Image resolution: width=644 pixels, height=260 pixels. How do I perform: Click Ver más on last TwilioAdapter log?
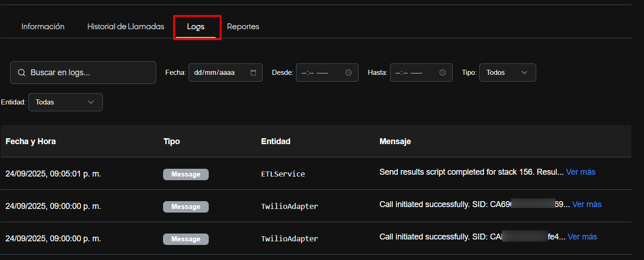(x=582, y=237)
